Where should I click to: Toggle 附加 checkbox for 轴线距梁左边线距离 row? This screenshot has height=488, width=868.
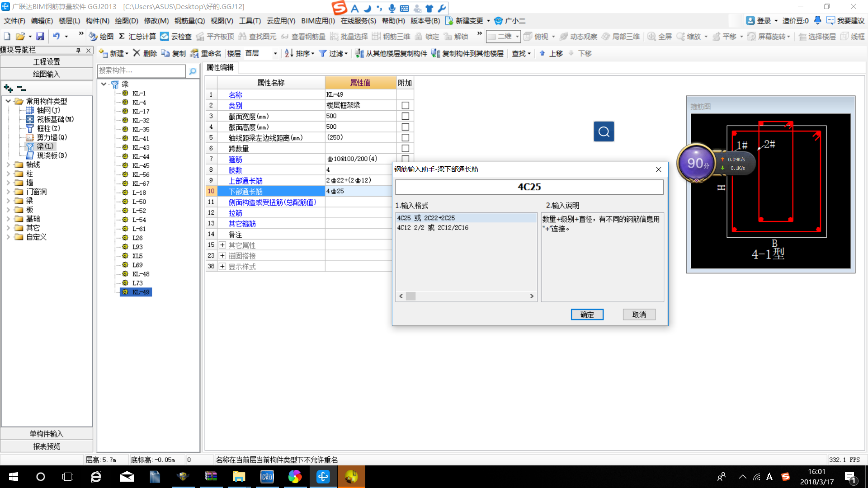[405, 138]
